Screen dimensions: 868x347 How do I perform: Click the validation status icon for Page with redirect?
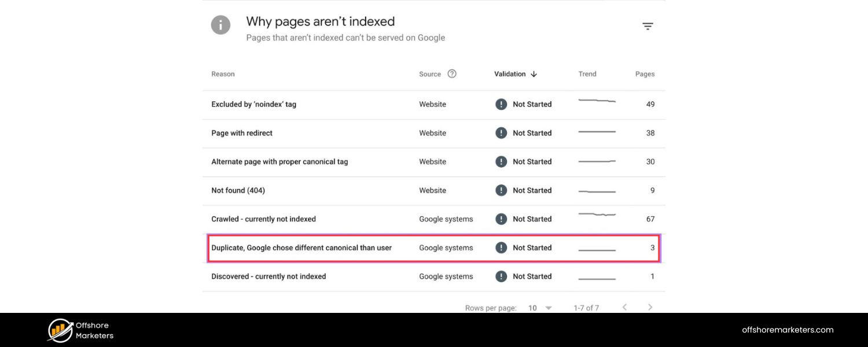pos(501,133)
